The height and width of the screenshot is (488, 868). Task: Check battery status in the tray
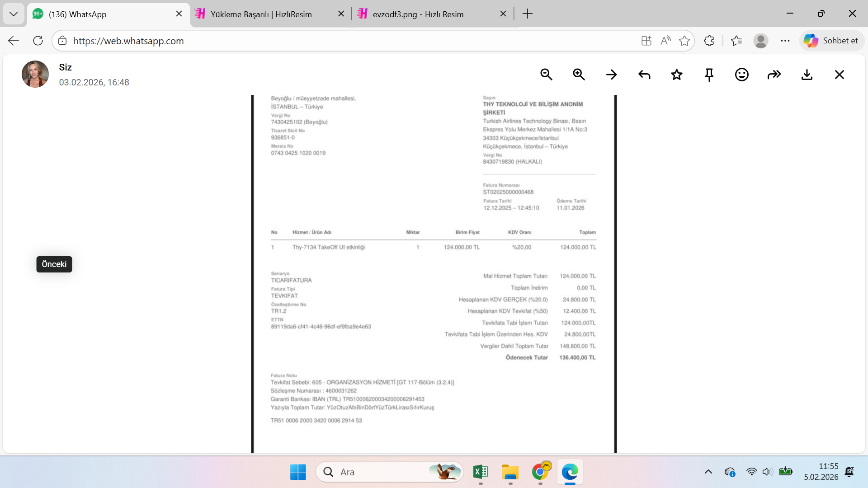786,472
